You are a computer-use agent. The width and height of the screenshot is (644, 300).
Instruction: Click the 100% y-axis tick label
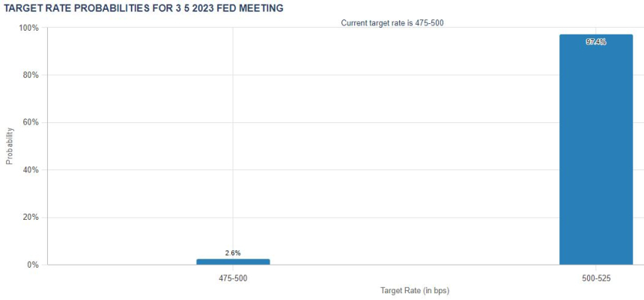(x=28, y=28)
